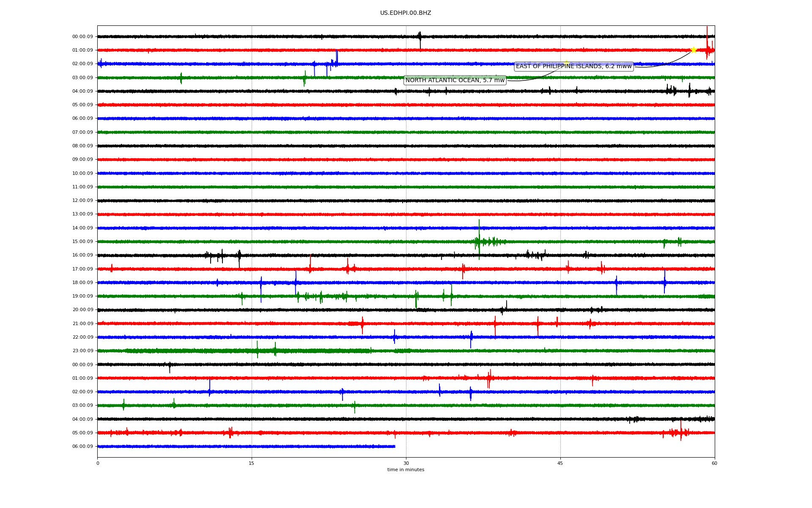Click the 07:00:09 trace time label
The image size is (812, 508).
pos(82,133)
